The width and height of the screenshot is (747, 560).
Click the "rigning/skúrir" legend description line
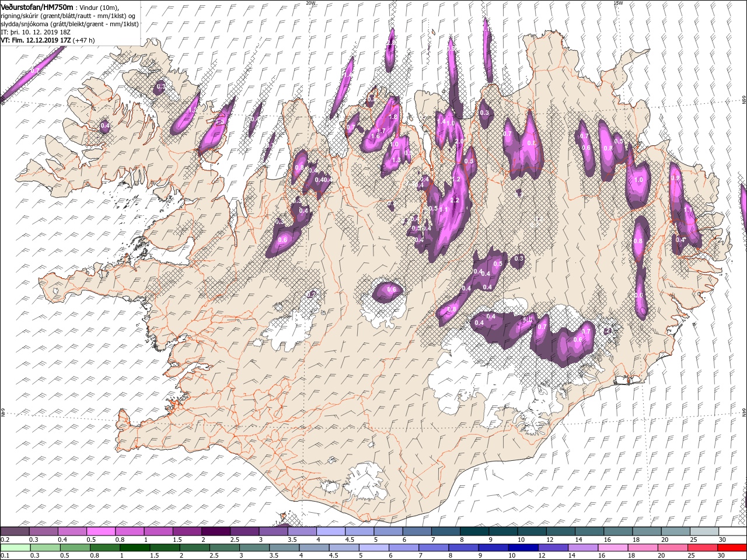pos(68,16)
